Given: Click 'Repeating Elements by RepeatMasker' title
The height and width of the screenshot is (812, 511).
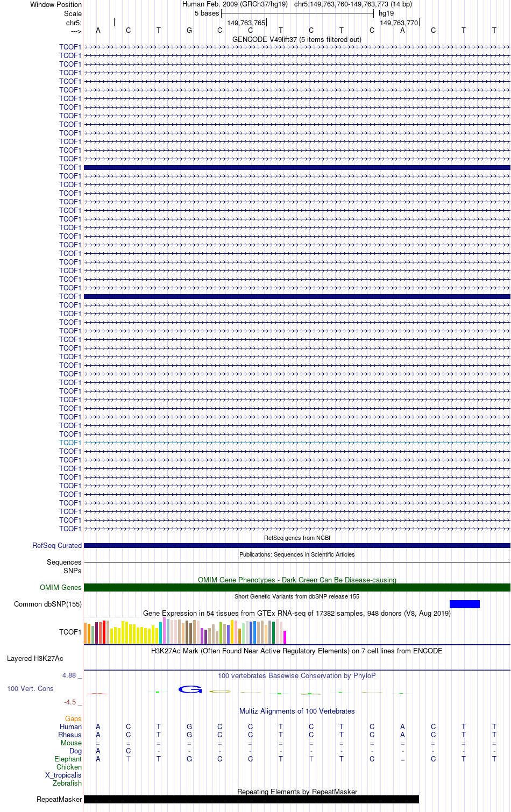Looking at the screenshot, I should click(297, 792).
